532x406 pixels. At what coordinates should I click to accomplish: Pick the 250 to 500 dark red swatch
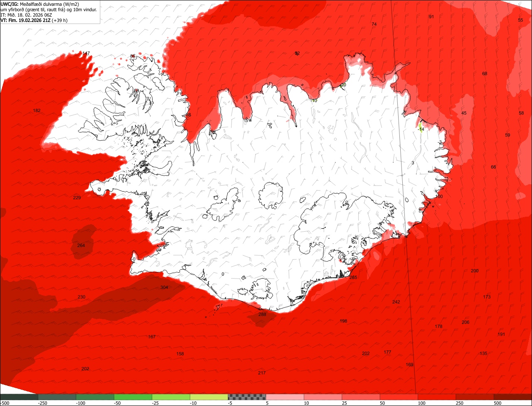click(475, 396)
